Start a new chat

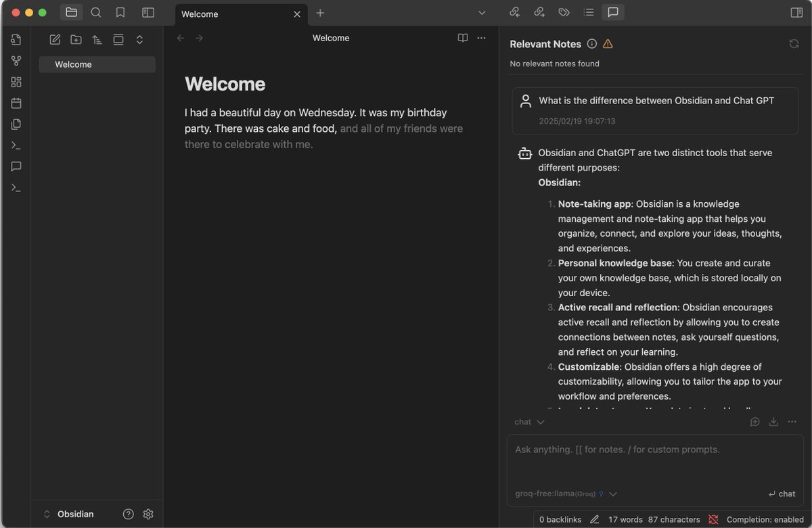[755, 422]
